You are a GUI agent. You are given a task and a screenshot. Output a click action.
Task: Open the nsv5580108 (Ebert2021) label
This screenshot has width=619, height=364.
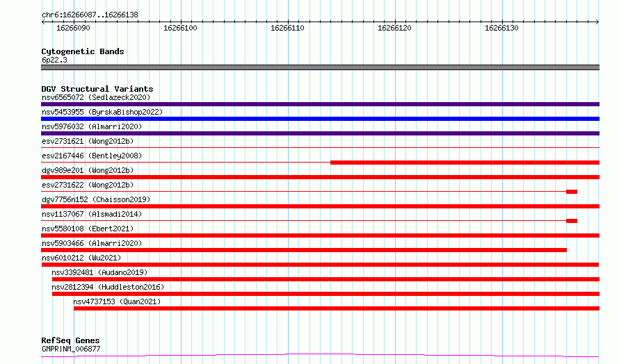tap(88, 229)
